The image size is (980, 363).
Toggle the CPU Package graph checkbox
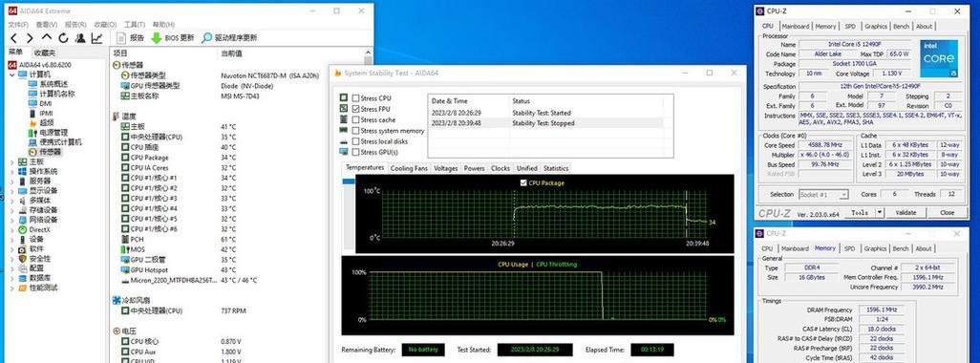[x=523, y=183]
